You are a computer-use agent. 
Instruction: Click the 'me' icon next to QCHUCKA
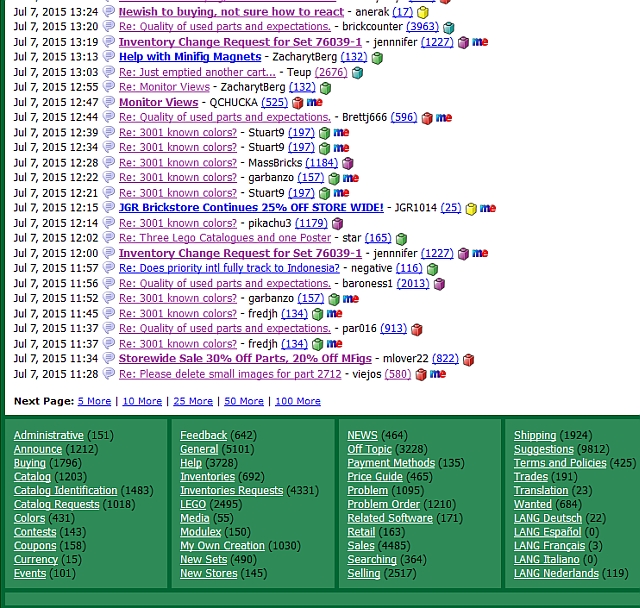click(x=315, y=102)
